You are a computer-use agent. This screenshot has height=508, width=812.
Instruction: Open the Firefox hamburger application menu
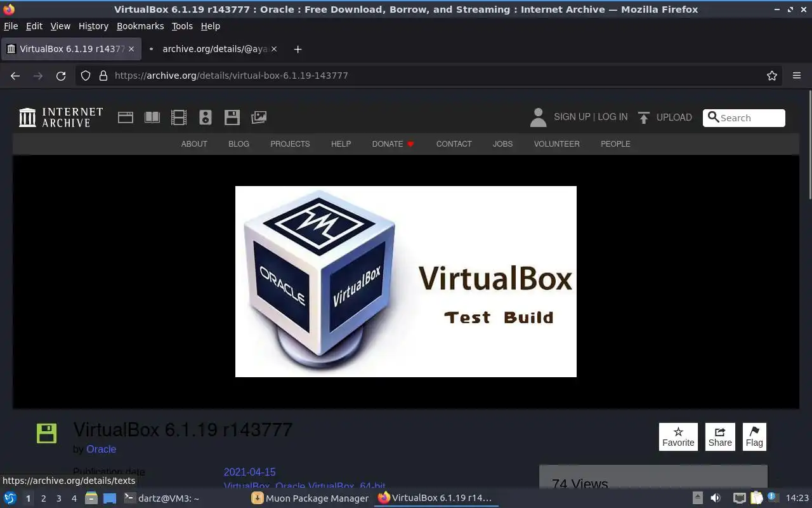[x=797, y=76]
